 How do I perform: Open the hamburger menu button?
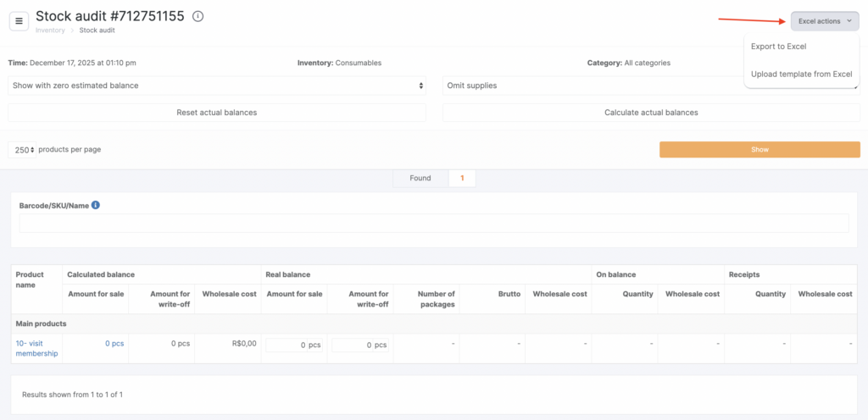click(19, 20)
